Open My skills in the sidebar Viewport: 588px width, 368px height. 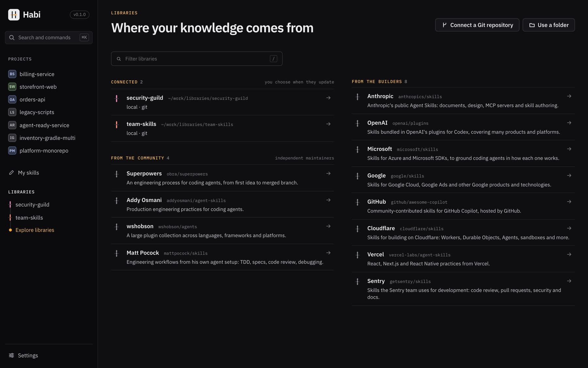click(x=49, y=173)
